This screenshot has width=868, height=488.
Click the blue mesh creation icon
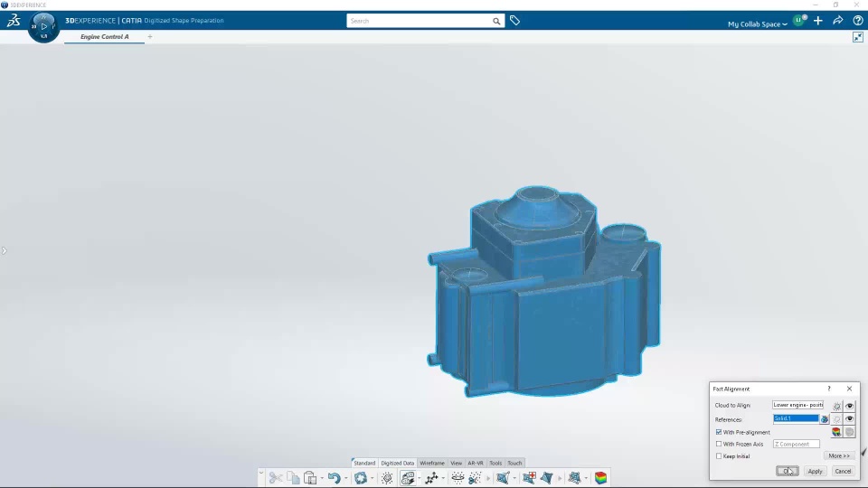pos(503,477)
